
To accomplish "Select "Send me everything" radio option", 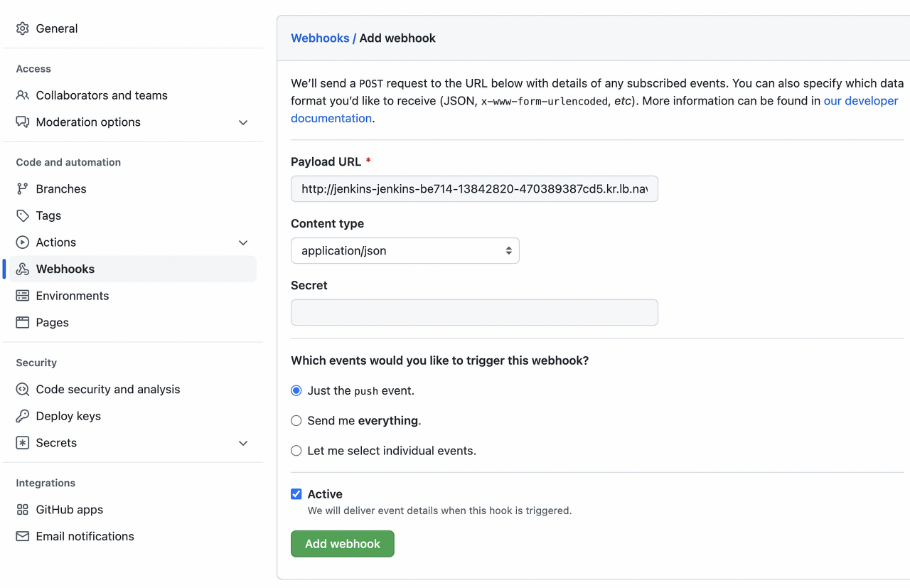I will pyautogui.click(x=296, y=421).
